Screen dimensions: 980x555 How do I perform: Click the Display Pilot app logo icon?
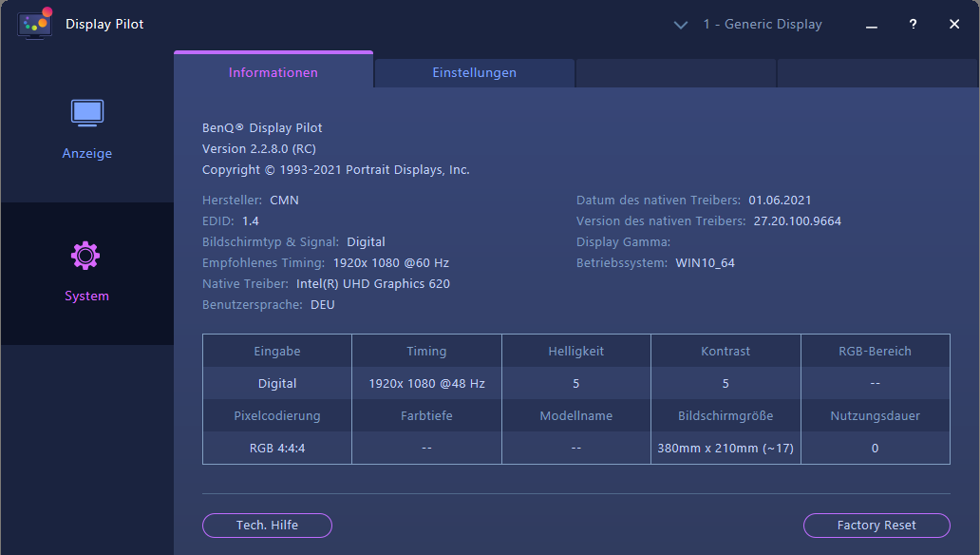(35, 24)
